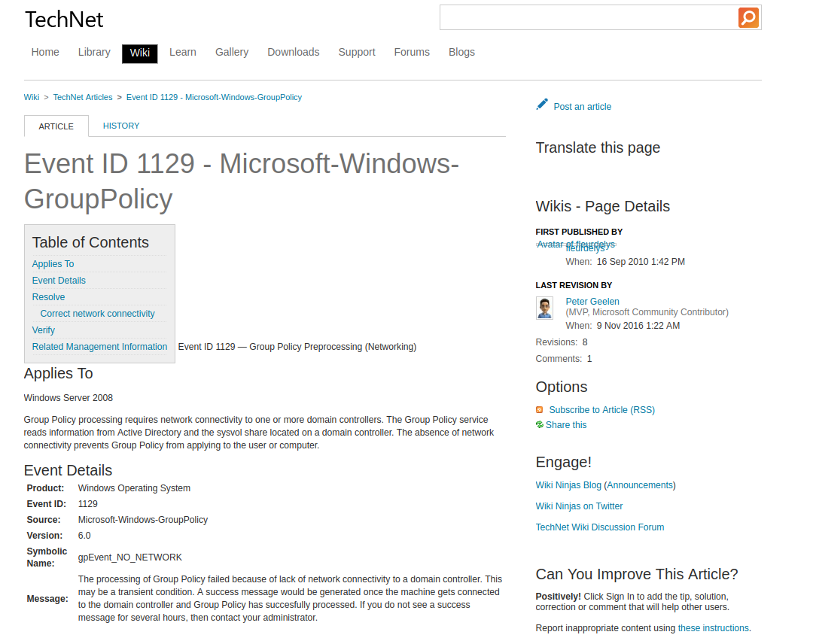Click the Revisions: 8 text
Image resolution: width=813 pixels, height=644 pixels.
pos(562,342)
